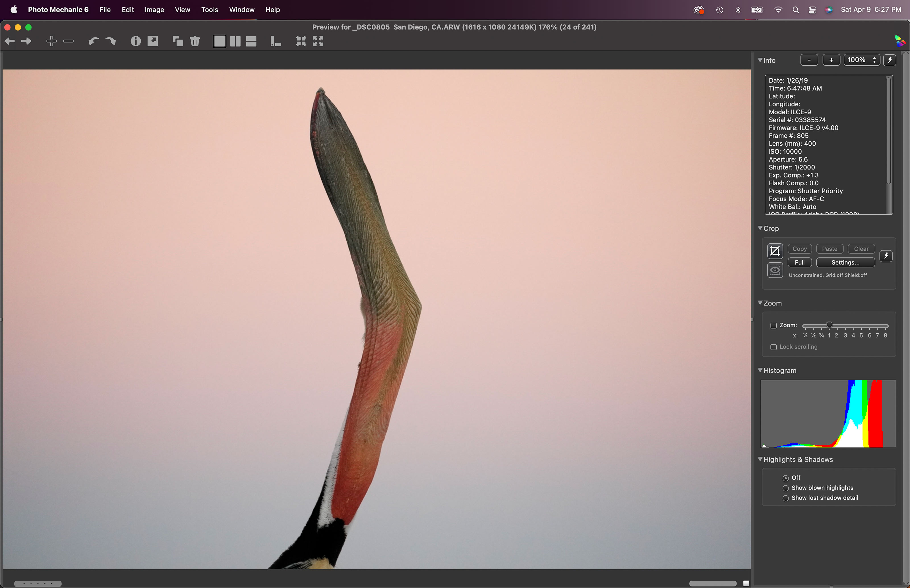Open the Image menu
This screenshot has width=910, height=588.
[x=154, y=10]
